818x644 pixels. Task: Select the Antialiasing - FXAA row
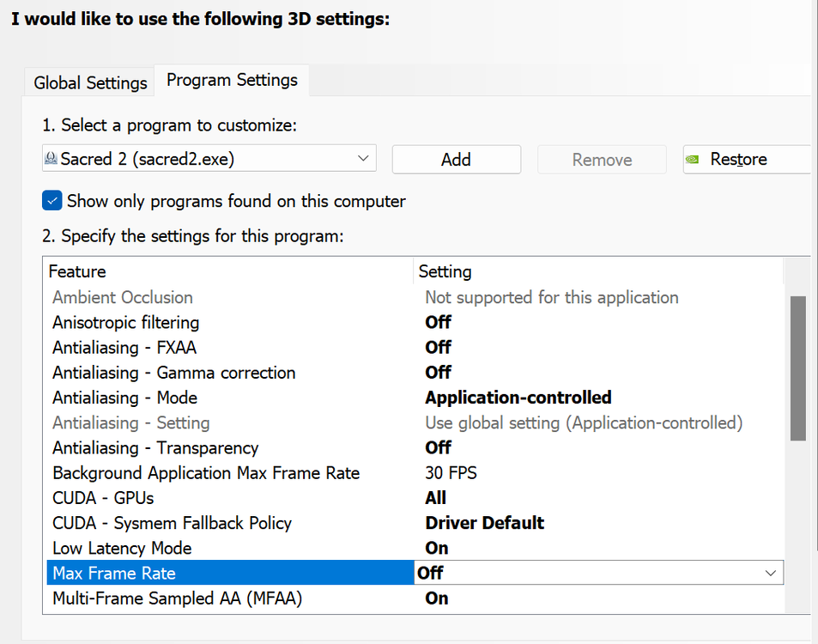point(415,348)
